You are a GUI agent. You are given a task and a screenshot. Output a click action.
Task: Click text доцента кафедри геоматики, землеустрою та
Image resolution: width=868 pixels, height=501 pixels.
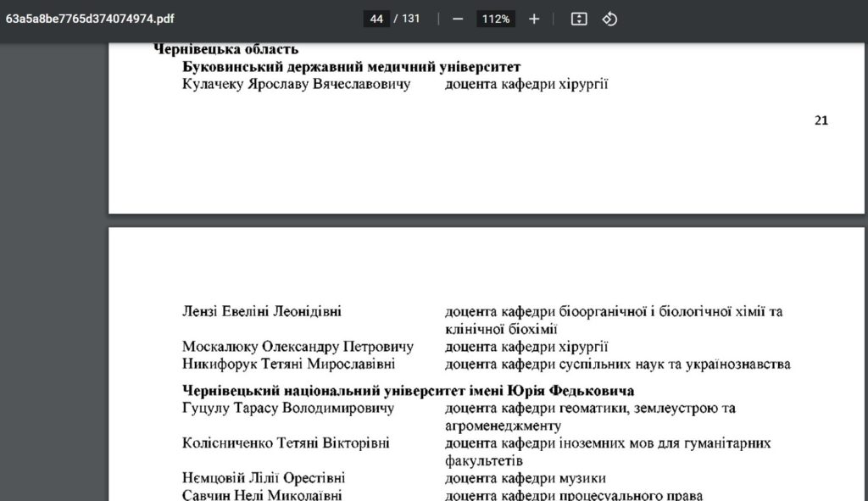pyautogui.click(x=590, y=408)
